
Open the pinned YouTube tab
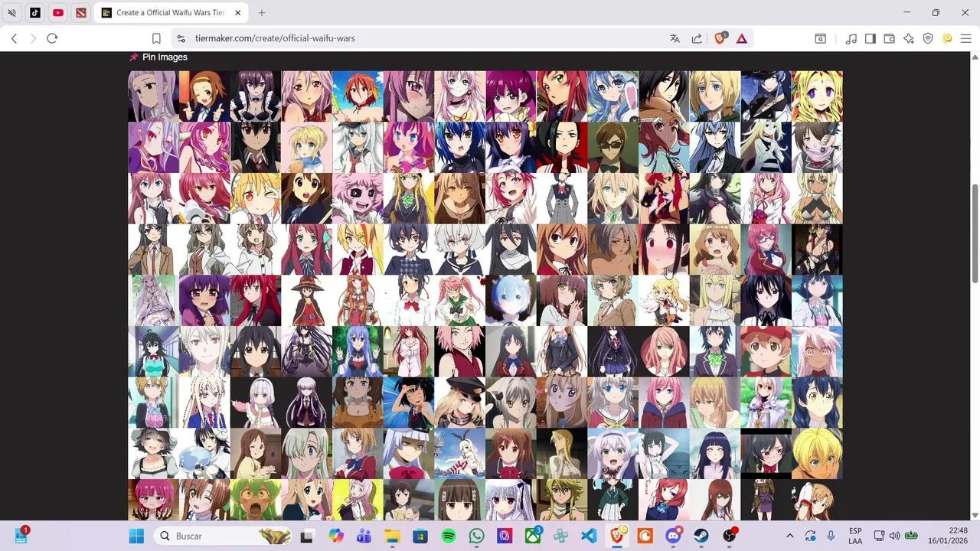tap(58, 13)
